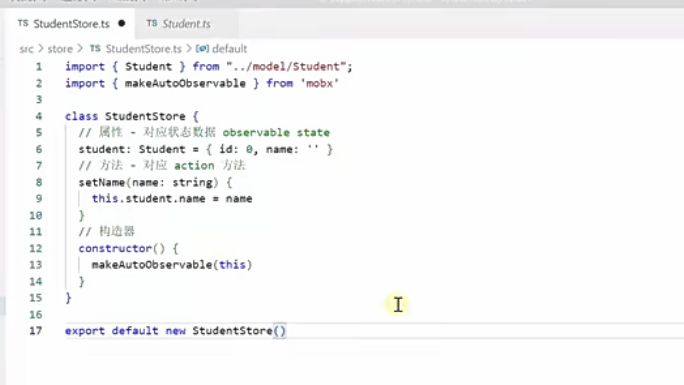Click the TS icon on the Student.ts tab
This screenshot has width=684, height=385.
point(151,23)
